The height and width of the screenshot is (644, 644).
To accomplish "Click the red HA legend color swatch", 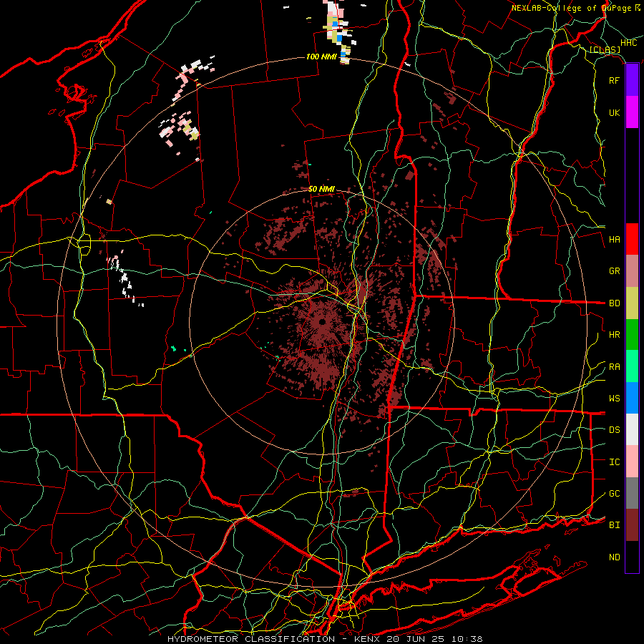I will coord(632,239).
